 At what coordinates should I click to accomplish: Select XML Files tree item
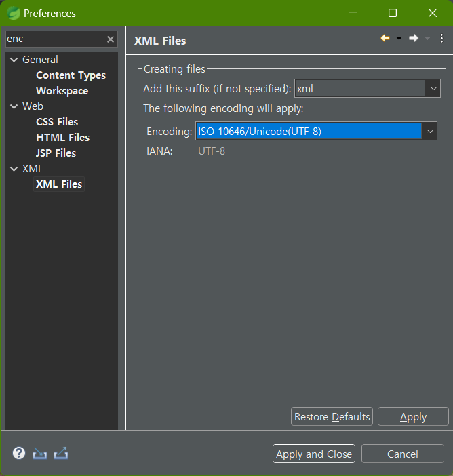click(59, 184)
